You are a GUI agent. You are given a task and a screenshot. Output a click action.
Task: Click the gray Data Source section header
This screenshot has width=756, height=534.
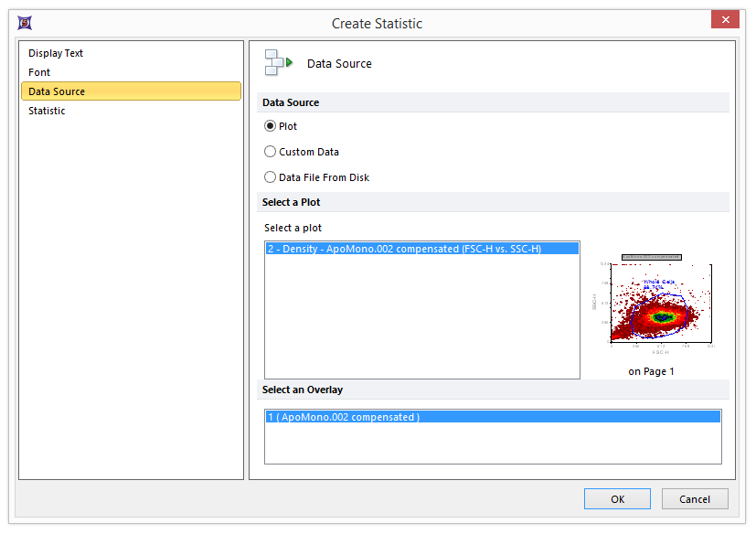291,102
